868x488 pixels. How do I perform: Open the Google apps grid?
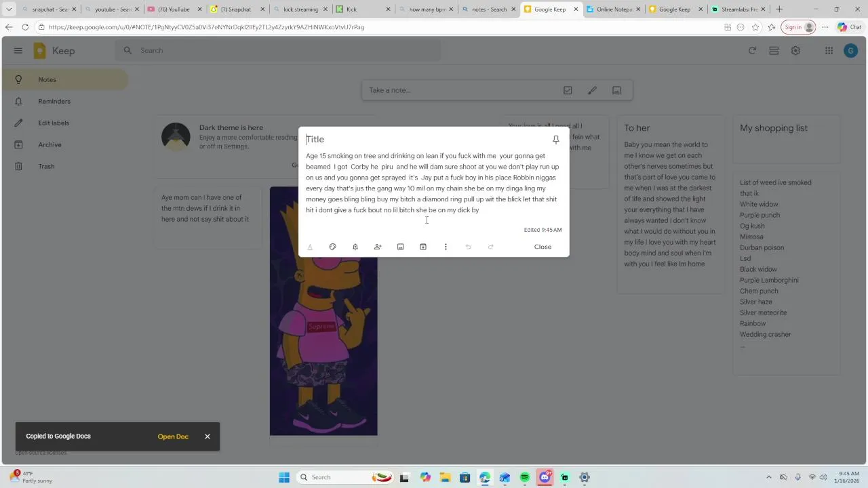click(x=829, y=51)
